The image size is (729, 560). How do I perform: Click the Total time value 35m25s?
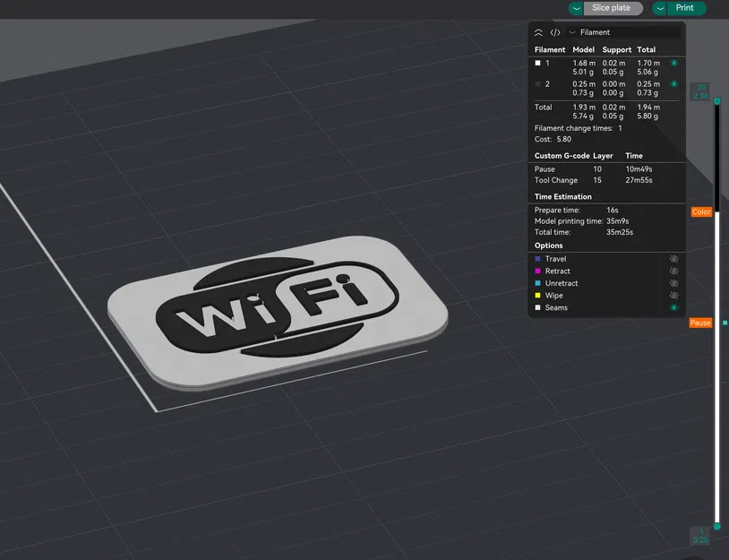(620, 232)
